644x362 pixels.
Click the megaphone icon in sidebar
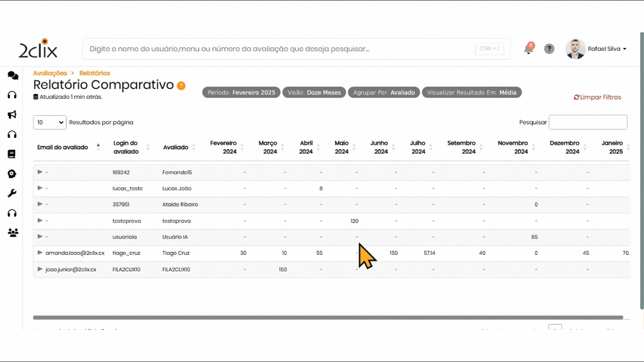coord(12,115)
